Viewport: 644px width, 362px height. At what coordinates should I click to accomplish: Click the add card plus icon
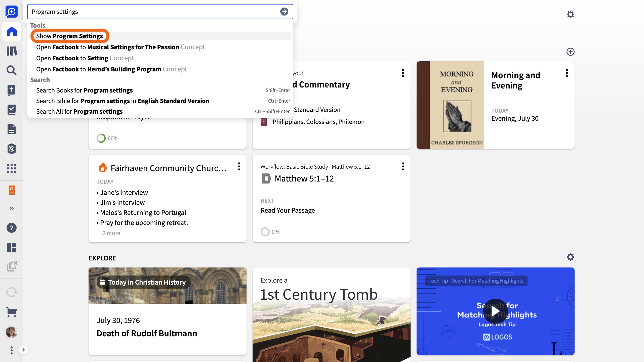(570, 52)
